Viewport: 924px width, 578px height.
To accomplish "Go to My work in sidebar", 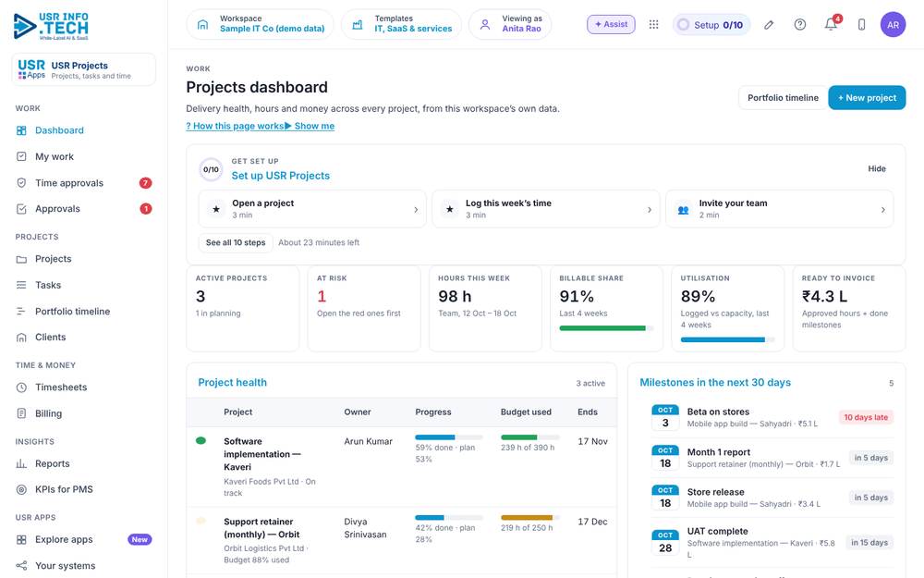I will [84, 156].
